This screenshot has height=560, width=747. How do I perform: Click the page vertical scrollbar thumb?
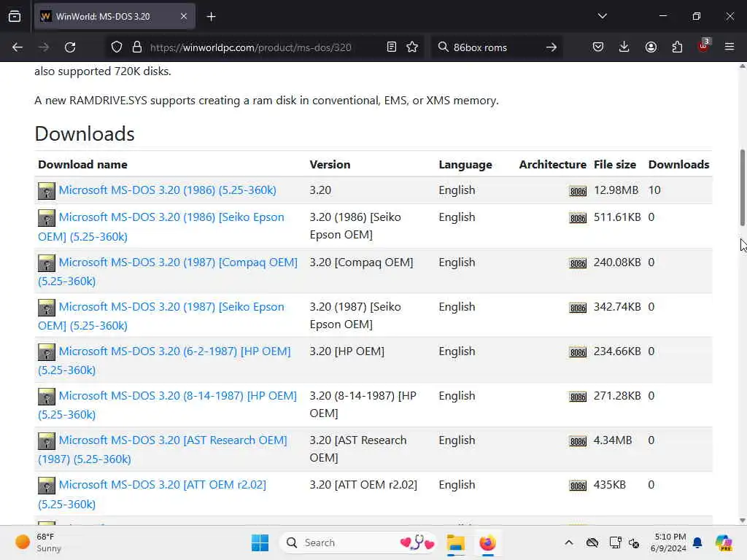(x=742, y=187)
